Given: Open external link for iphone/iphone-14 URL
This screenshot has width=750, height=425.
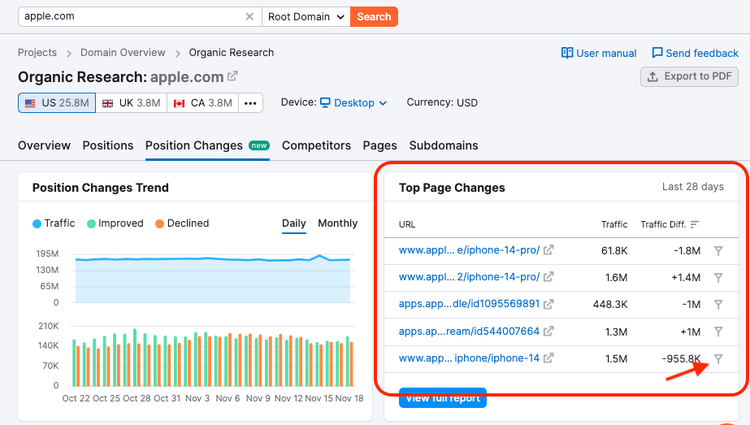Looking at the screenshot, I should [x=548, y=358].
